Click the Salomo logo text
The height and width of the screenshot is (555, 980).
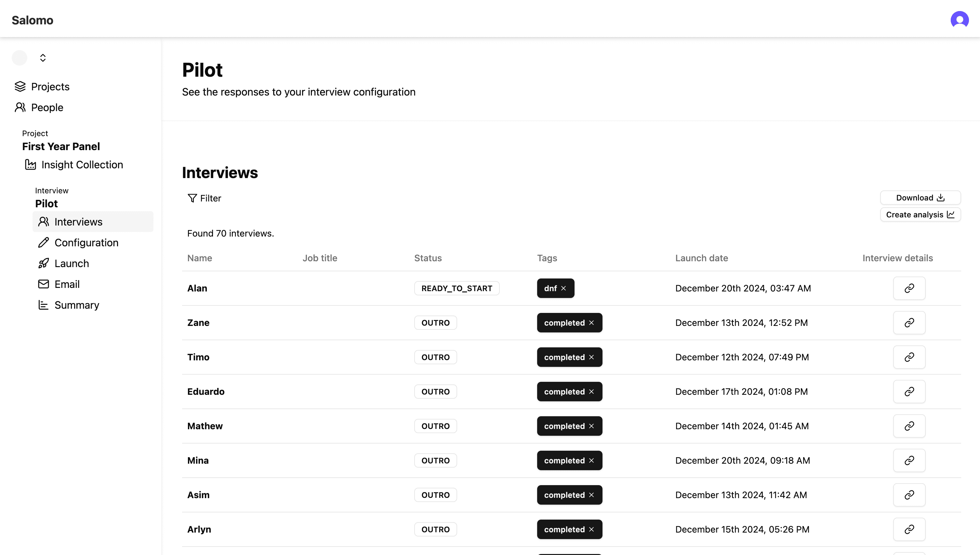click(33, 20)
